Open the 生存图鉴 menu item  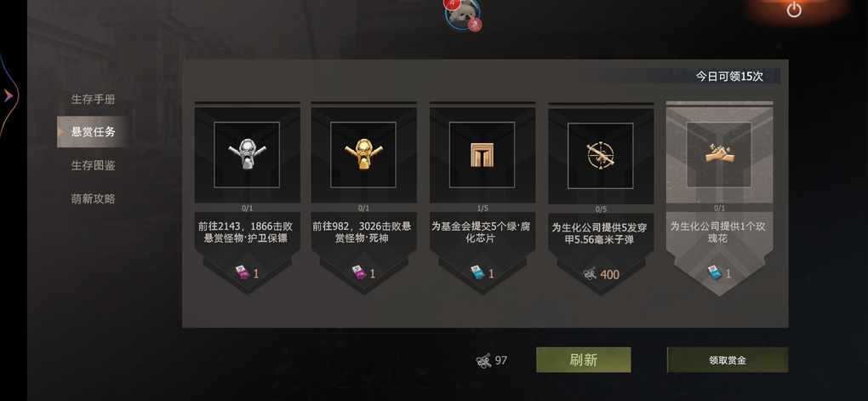(93, 165)
